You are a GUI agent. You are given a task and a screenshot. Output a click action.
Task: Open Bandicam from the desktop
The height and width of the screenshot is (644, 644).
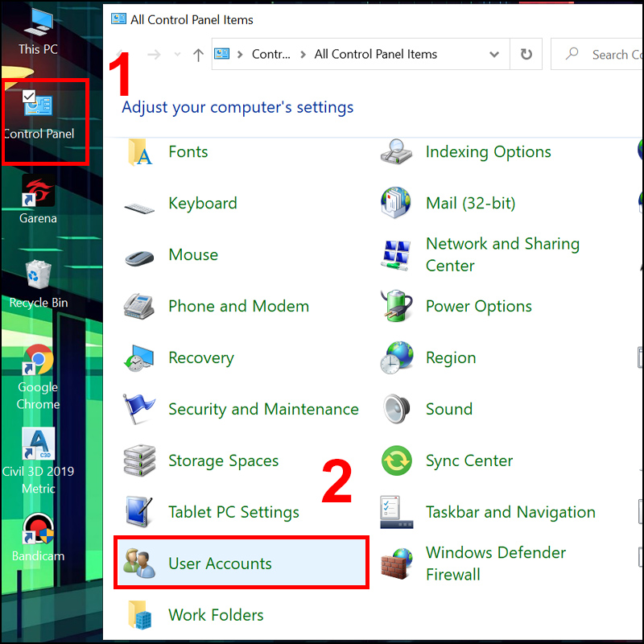click(x=37, y=529)
